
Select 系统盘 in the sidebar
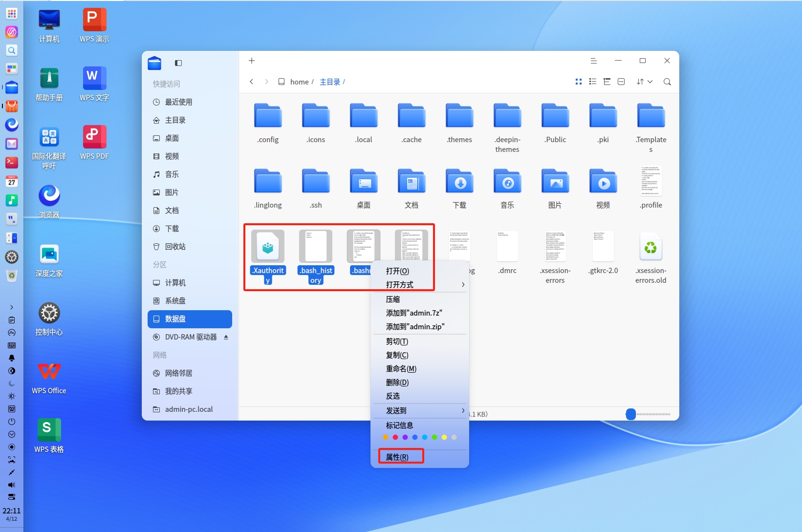click(190, 300)
